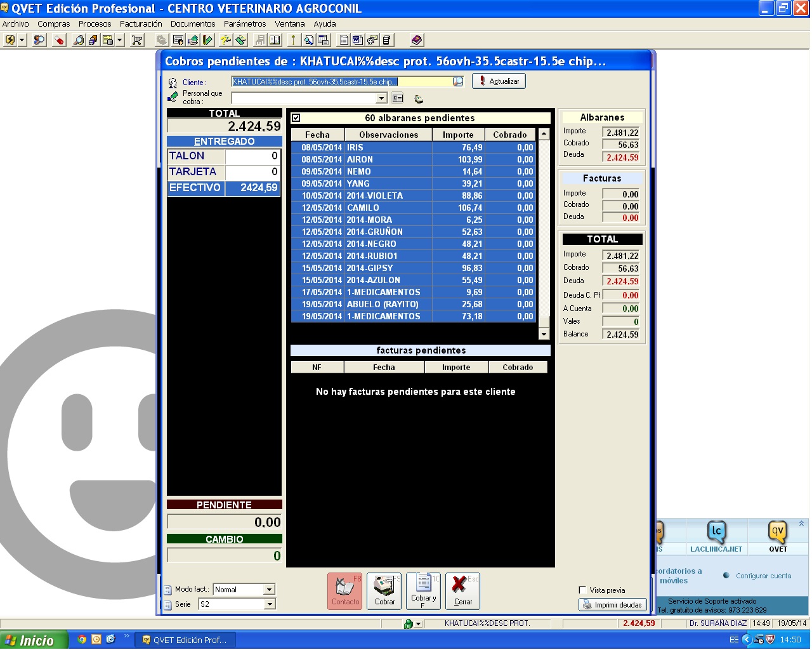Click the green banknote toolbar icon
Image resolution: width=812 pixels, height=650 pixels.
pos(241,40)
